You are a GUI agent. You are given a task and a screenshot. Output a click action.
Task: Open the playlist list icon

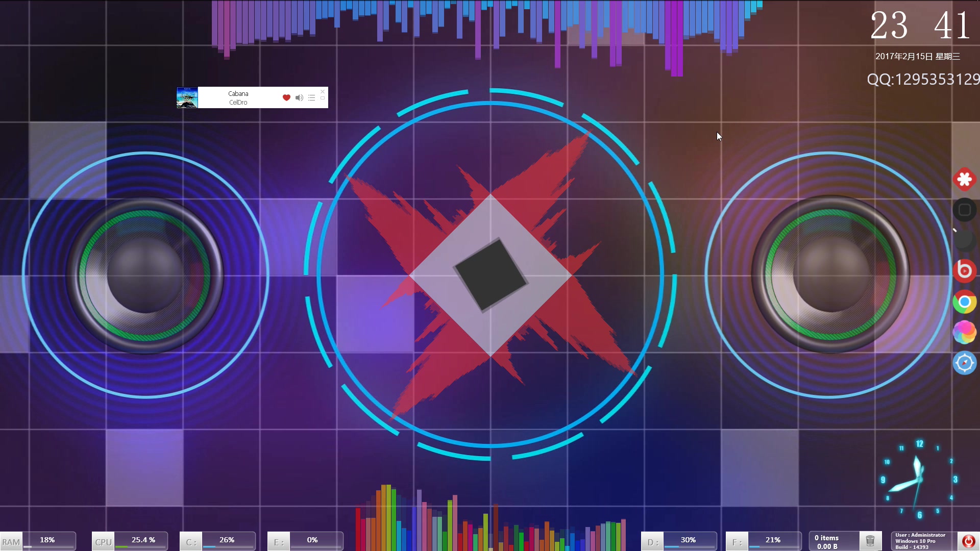311,97
